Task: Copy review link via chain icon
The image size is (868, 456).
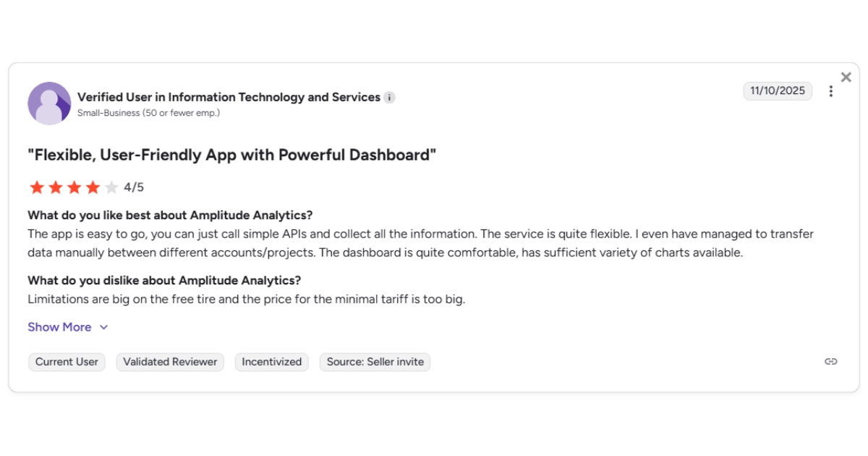Action: point(831,361)
